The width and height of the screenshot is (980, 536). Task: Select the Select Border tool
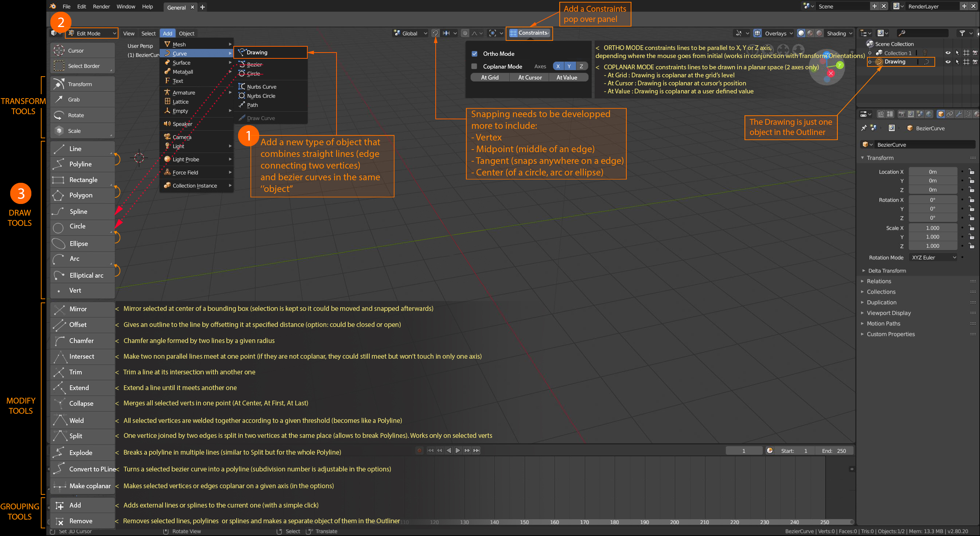[x=82, y=66]
